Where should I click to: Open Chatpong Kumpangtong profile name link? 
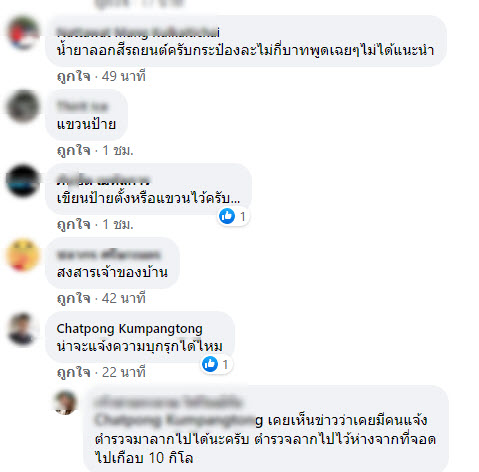(x=129, y=328)
